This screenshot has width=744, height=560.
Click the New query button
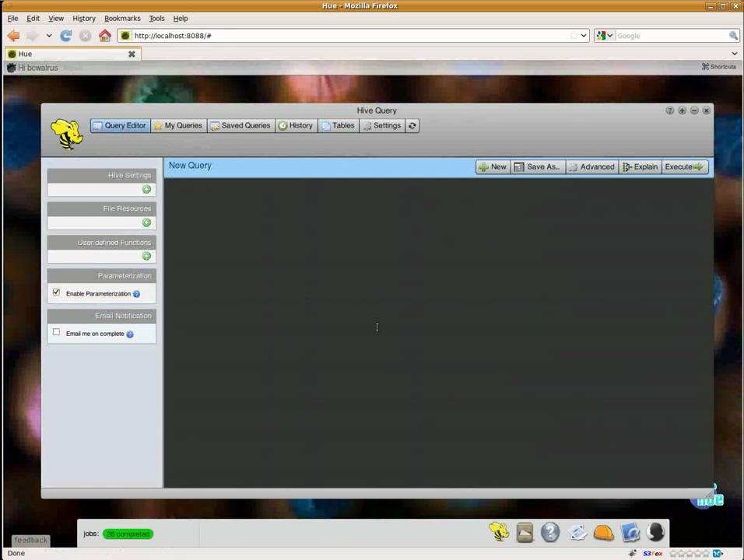point(493,167)
